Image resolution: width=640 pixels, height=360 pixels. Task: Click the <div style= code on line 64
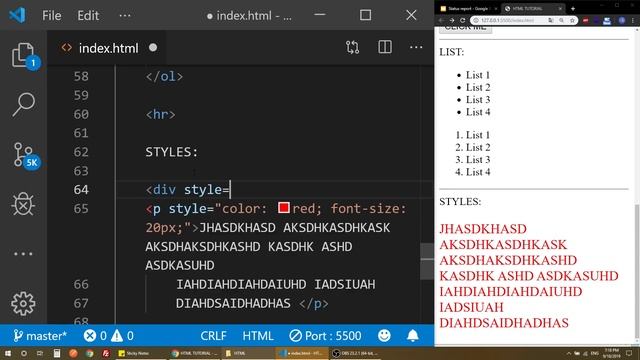pyautogui.click(x=188, y=190)
